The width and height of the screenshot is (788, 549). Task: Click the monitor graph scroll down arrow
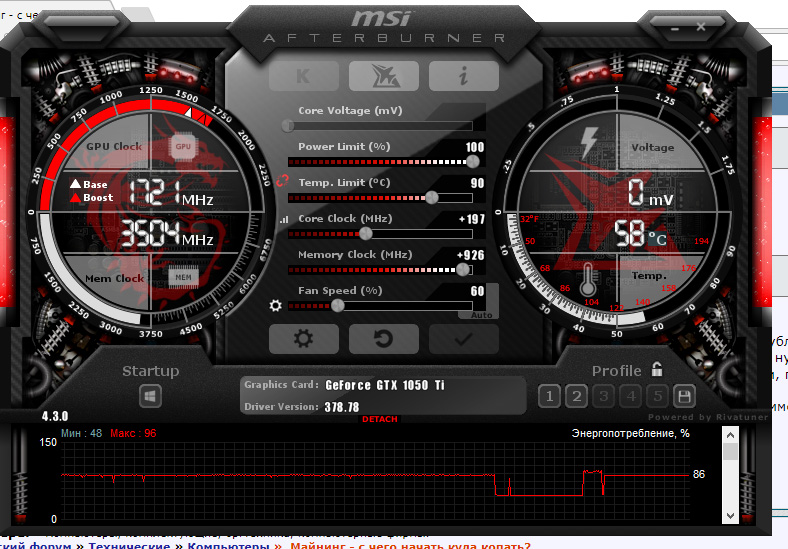731,516
